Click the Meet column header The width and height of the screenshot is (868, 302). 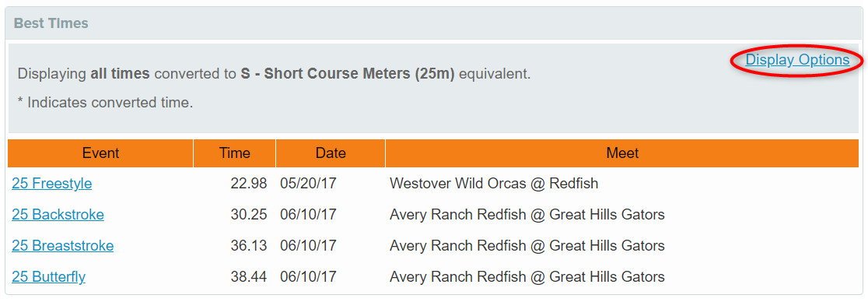click(x=622, y=153)
